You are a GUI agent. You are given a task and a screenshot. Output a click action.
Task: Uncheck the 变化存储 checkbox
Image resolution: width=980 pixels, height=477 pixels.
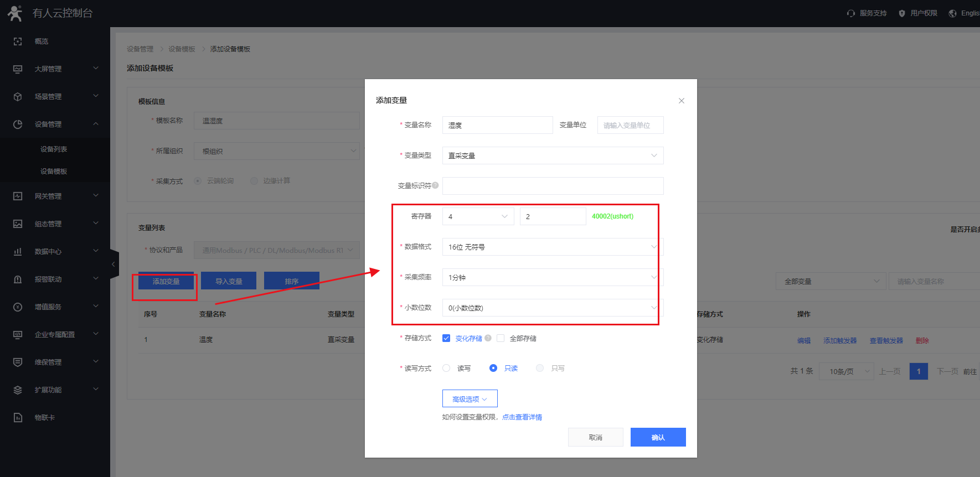pos(446,338)
